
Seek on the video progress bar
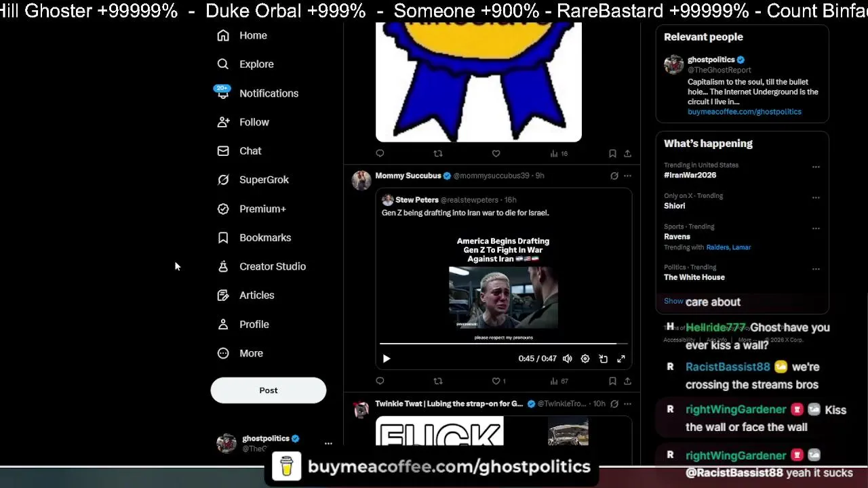tap(502, 344)
